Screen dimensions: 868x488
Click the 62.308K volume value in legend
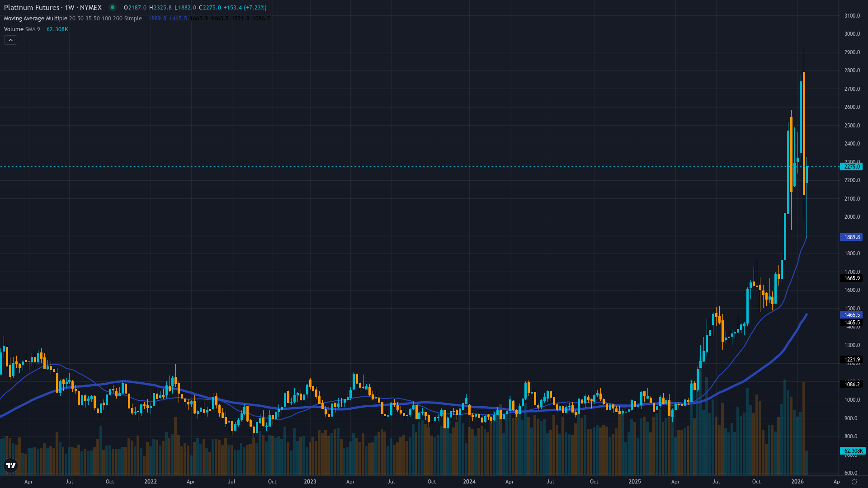pyautogui.click(x=57, y=29)
